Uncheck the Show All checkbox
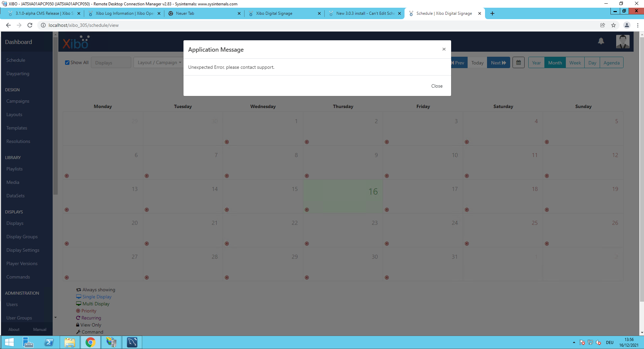Screen dimensions: 644x349 click(x=67, y=63)
